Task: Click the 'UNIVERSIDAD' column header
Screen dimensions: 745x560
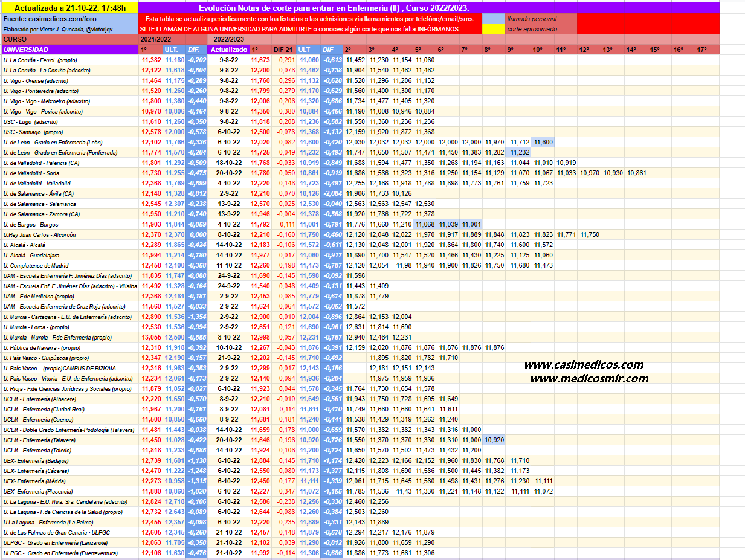Action: (x=69, y=50)
